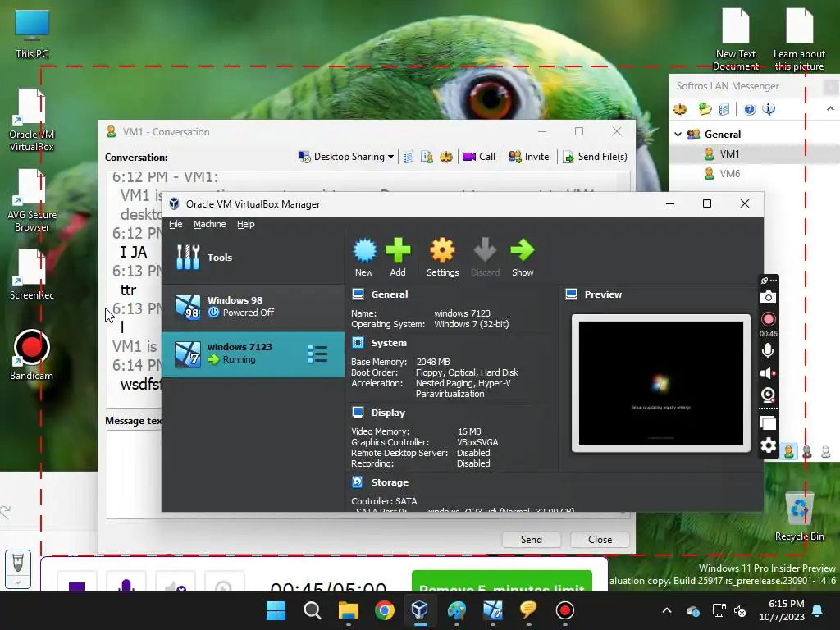Click the Recycle Bin desktop icon
This screenshot has width=840, height=630.
(799, 517)
